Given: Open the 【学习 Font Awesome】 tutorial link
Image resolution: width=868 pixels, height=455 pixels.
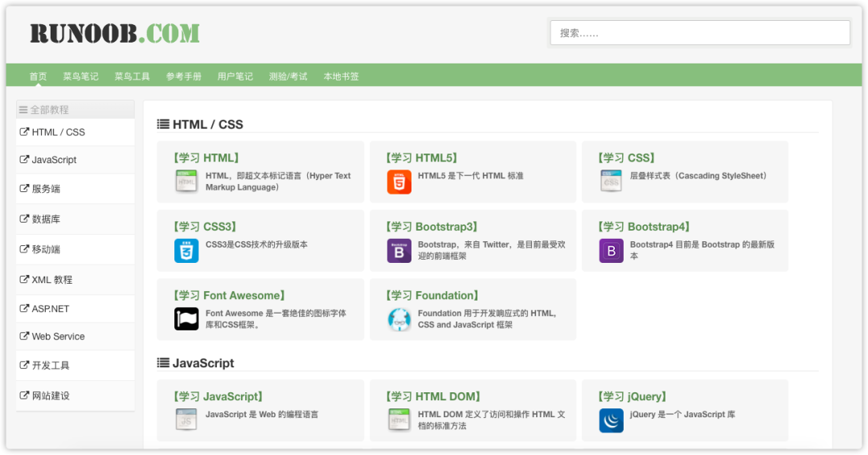Looking at the screenshot, I should click(229, 295).
